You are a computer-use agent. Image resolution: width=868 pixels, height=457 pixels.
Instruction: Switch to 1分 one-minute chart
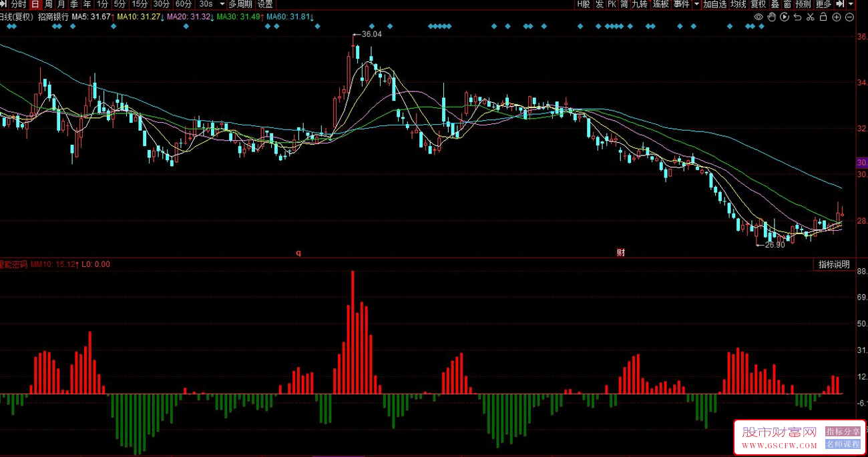102,4
